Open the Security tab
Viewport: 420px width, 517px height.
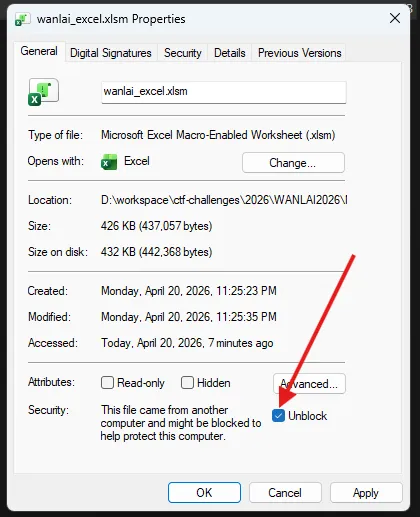point(183,53)
